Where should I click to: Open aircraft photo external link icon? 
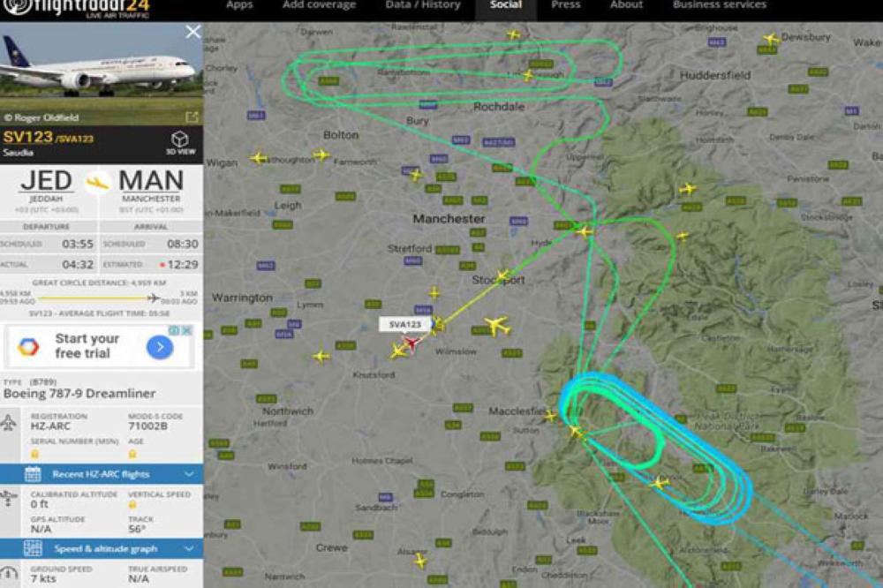[192, 117]
